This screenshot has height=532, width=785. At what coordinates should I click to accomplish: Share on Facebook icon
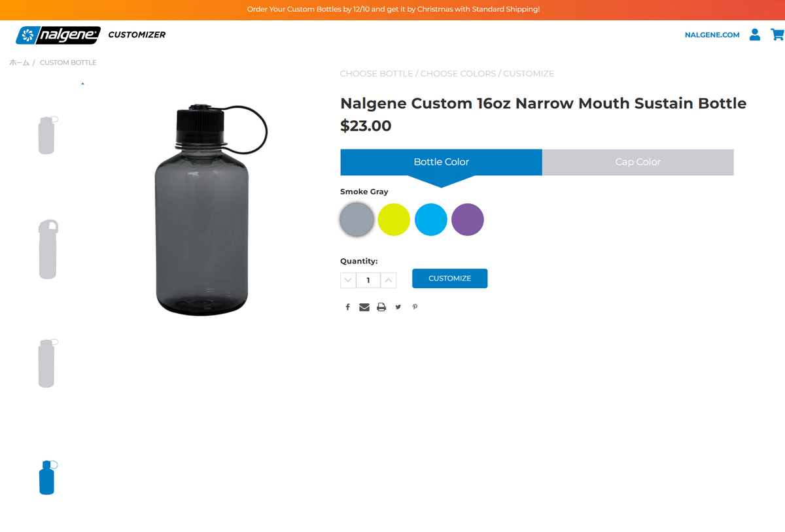[347, 307]
